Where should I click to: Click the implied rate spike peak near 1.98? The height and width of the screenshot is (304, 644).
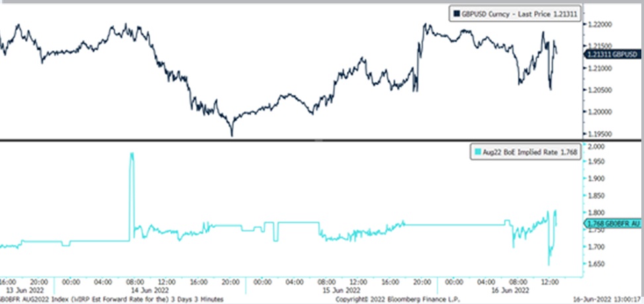[131, 154]
